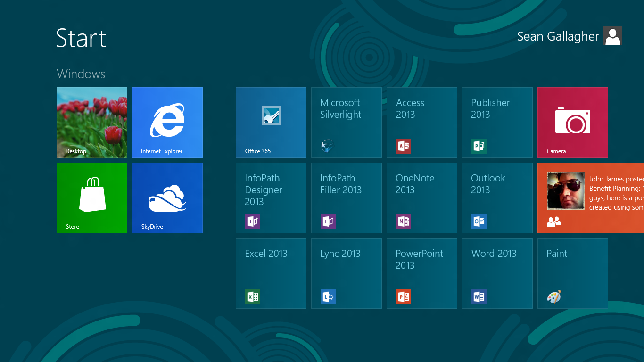Start the Camera app
The width and height of the screenshot is (644, 362).
pyautogui.click(x=572, y=123)
